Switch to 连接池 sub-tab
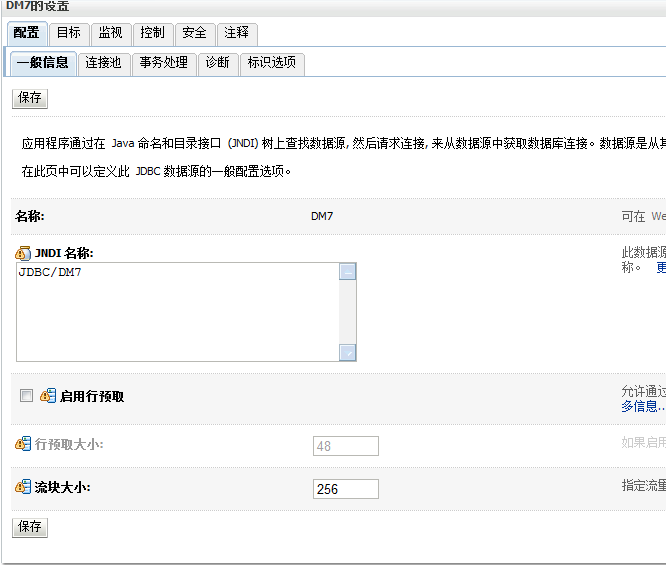 pyautogui.click(x=103, y=63)
